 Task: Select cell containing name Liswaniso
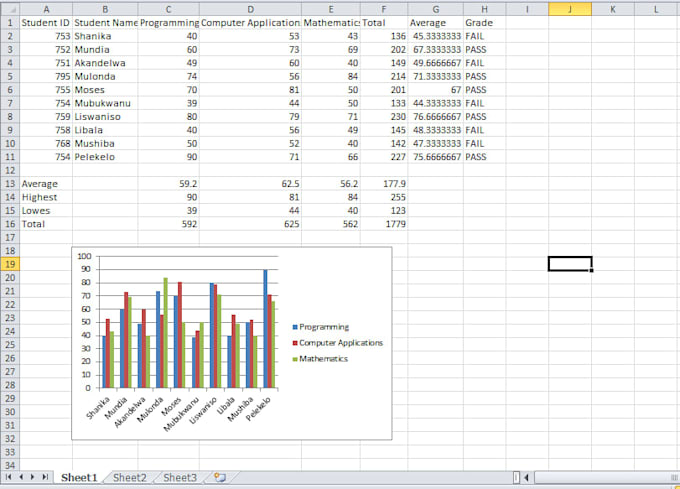point(105,117)
